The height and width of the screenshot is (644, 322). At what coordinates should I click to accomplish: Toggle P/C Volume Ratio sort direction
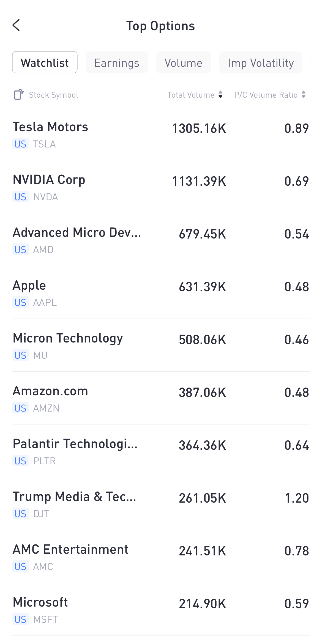(304, 95)
